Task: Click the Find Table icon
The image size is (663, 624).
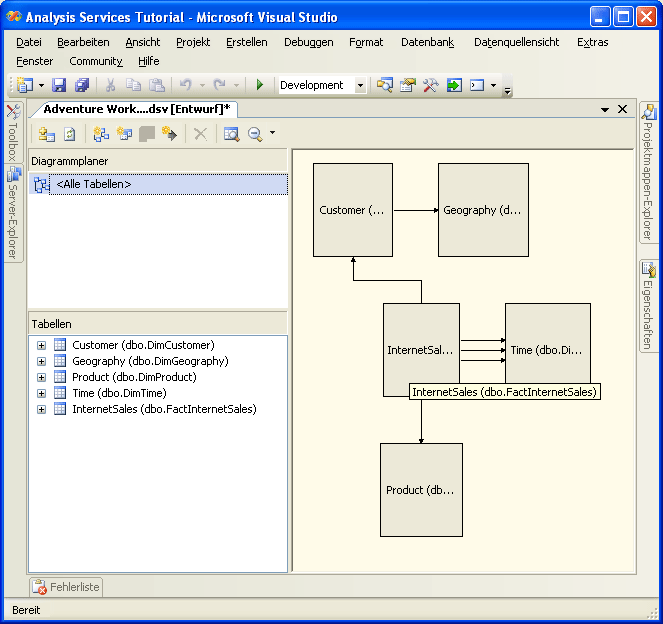Action: [231, 134]
